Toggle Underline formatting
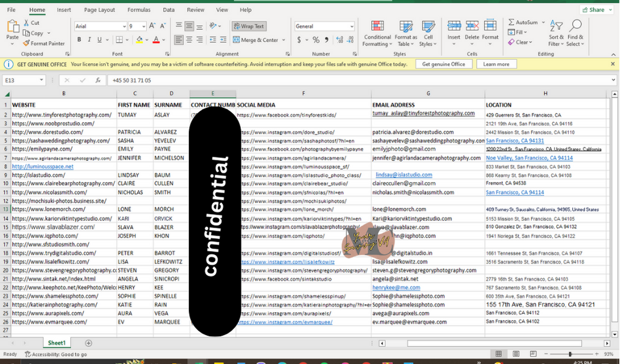The width and height of the screenshot is (620, 364). pyautogui.click(x=99, y=40)
